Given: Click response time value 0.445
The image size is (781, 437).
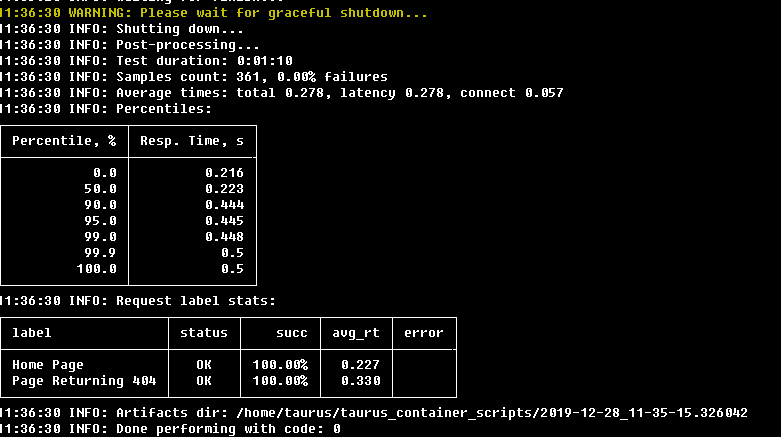Looking at the screenshot, I should (x=225, y=221).
